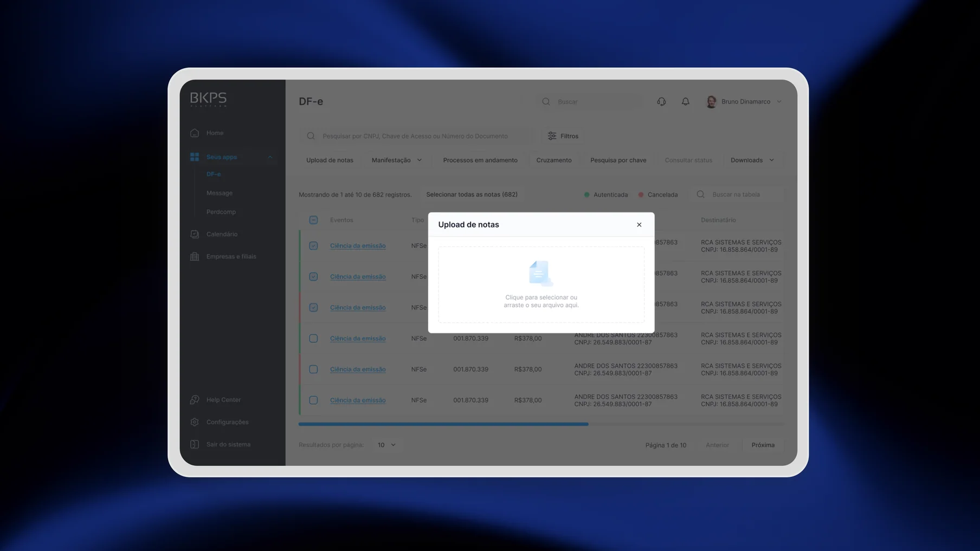Go to Próxima page
This screenshot has height=551, width=980.
[763, 445]
